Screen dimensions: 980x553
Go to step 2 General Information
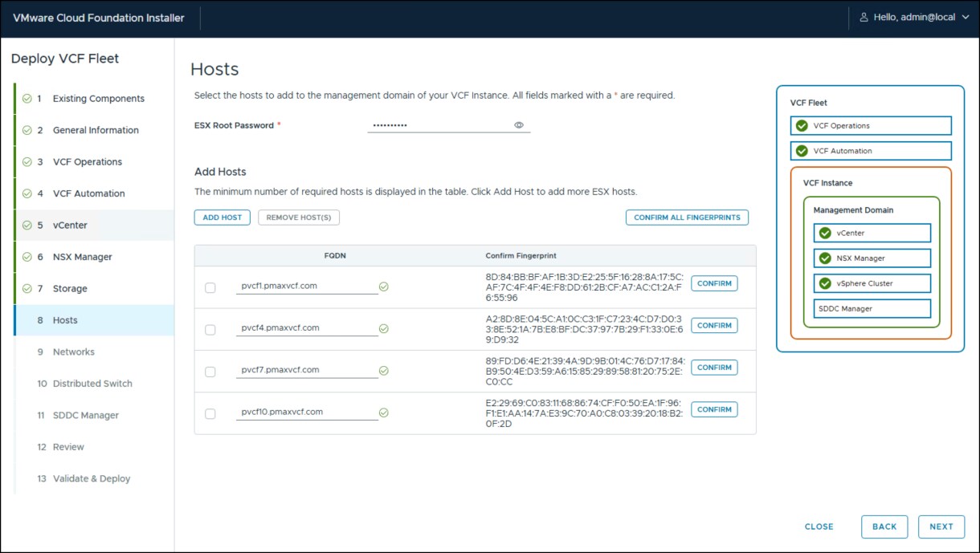[x=94, y=130]
